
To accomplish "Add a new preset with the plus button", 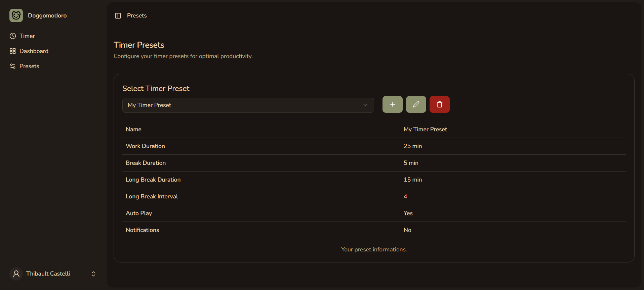I will [392, 104].
